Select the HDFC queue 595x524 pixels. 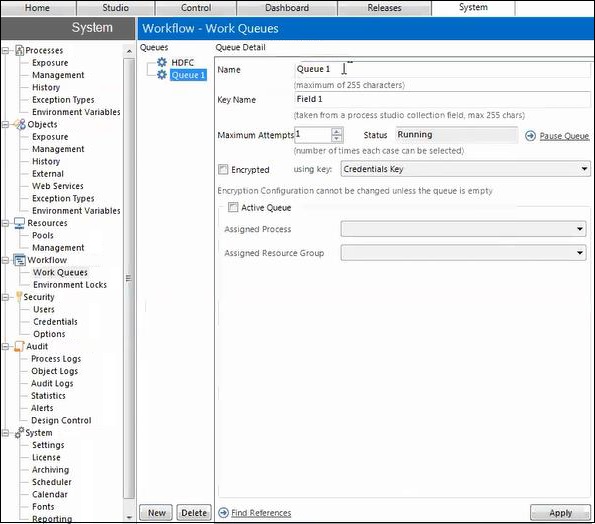click(183, 63)
